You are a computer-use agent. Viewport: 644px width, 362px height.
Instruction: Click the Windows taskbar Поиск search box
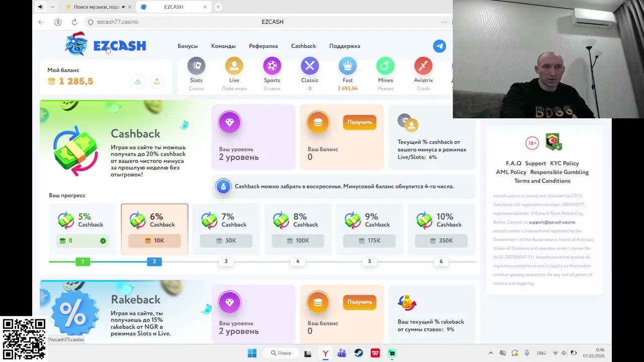pyautogui.click(x=281, y=353)
